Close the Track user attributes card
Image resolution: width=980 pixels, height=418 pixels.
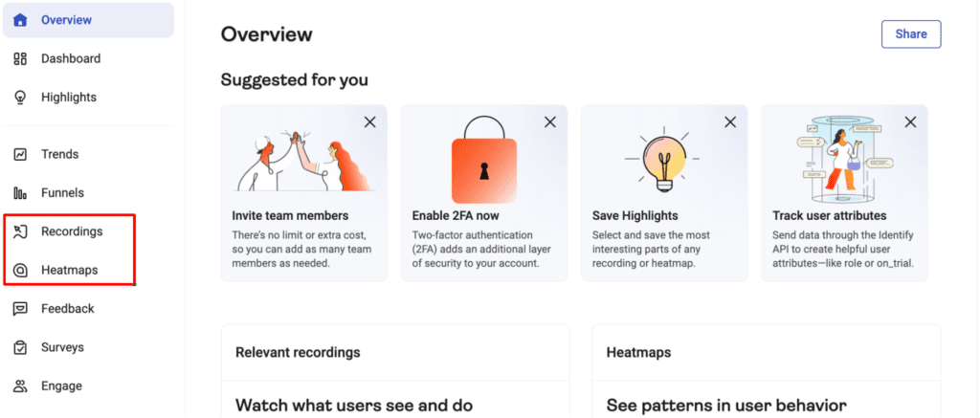[x=911, y=121]
